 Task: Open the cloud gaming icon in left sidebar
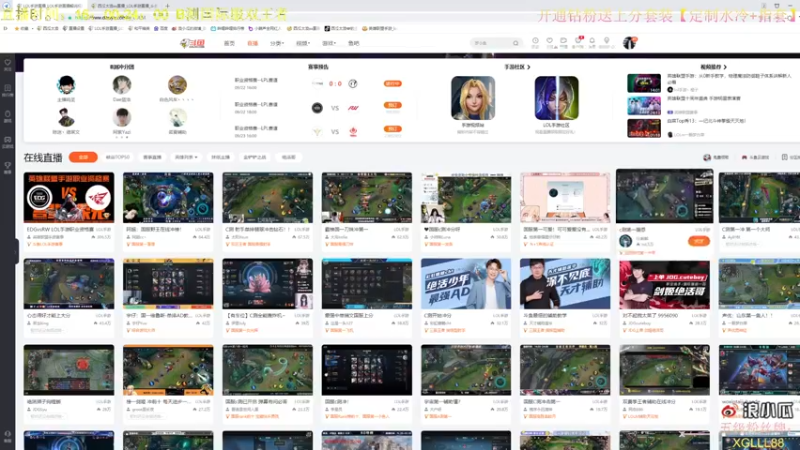(8, 141)
